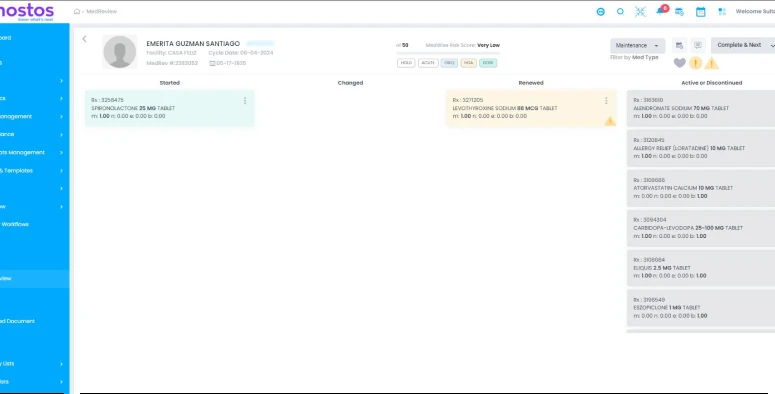
Task: Click patient name EMERITA GUZMAN SANTIAGO
Action: pyautogui.click(x=193, y=44)
